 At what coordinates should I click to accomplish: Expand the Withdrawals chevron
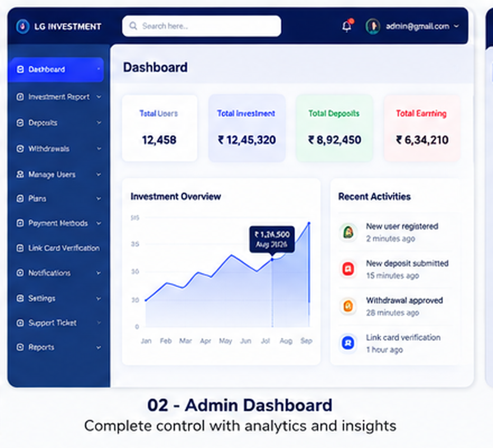99,148
